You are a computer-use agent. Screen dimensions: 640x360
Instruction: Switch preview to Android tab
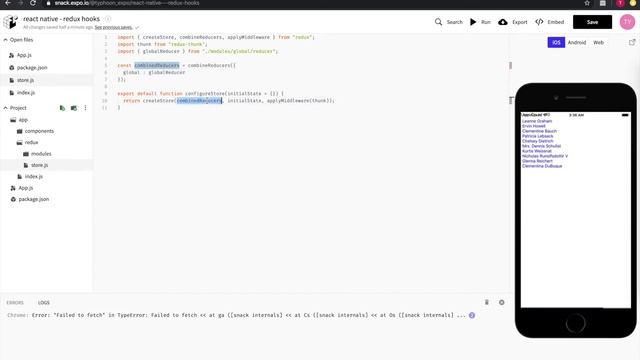pyautogui.click(x=577, y=42)
